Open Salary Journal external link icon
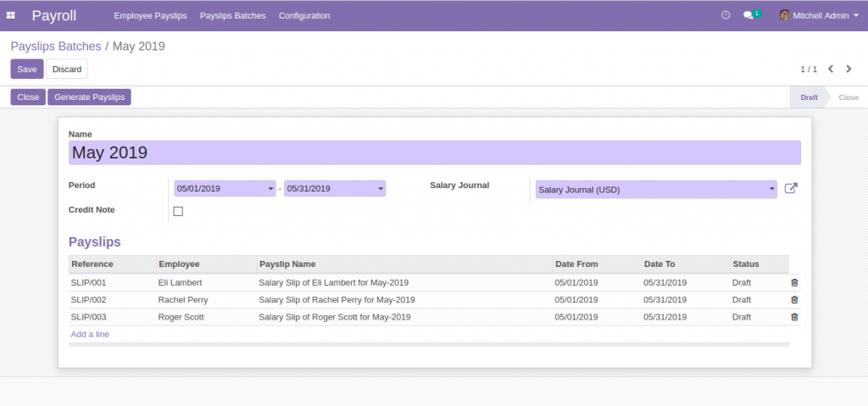868x406 pixels. click(x=791, y=188)
